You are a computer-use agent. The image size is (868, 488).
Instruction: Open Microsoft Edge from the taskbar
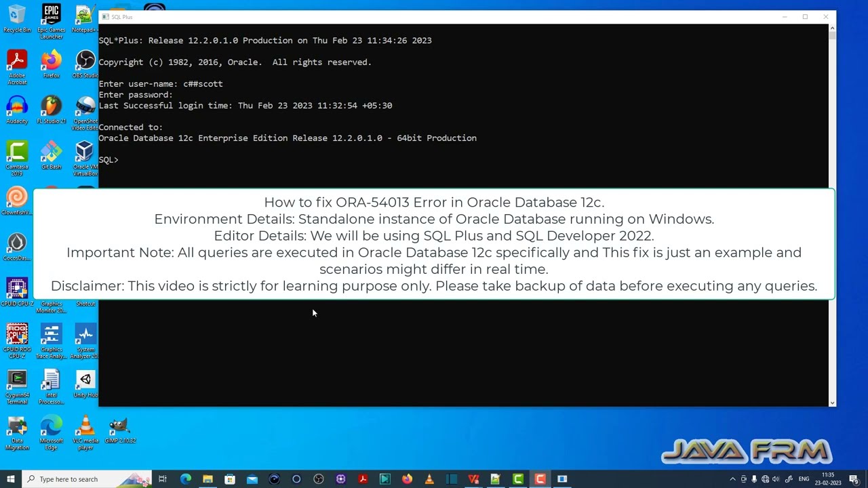click(185, 479)
